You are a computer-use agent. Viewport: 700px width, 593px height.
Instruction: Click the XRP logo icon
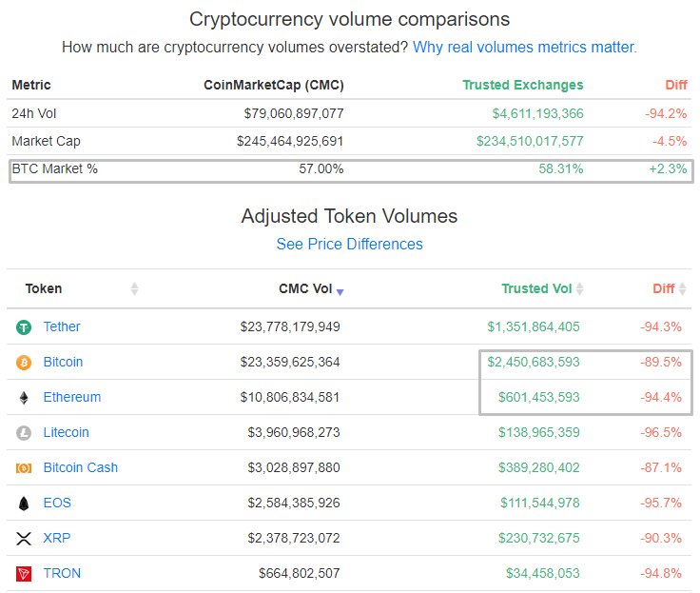pyautogui.click(x=24, y=539)
